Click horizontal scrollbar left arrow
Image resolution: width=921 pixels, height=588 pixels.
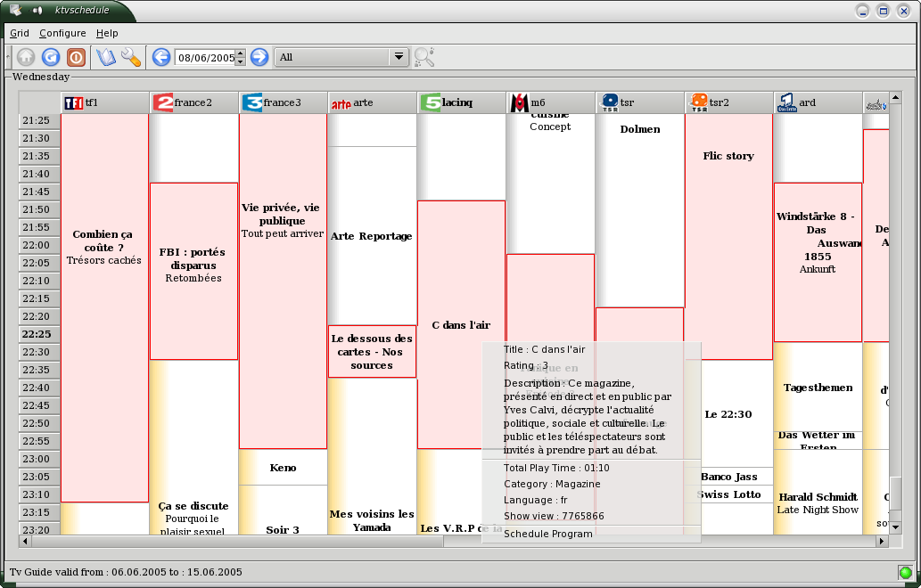(x=24, y=541)
